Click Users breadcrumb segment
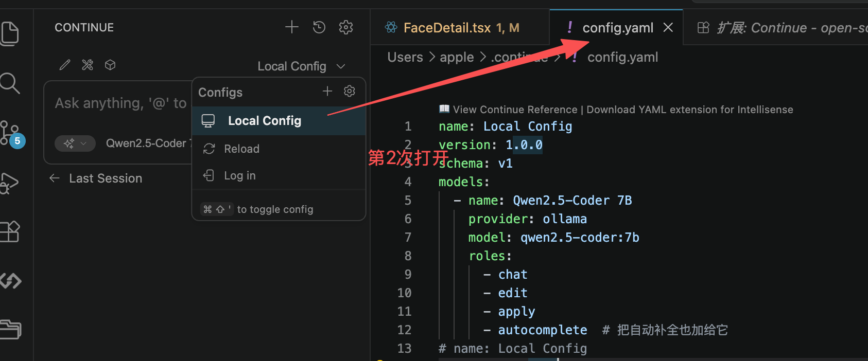 (405, 57)
